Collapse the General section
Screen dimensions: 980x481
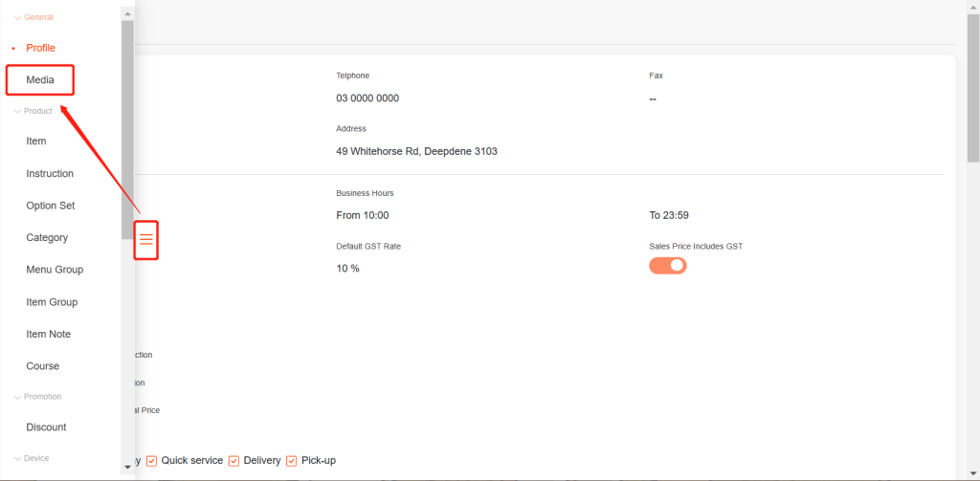33,17
